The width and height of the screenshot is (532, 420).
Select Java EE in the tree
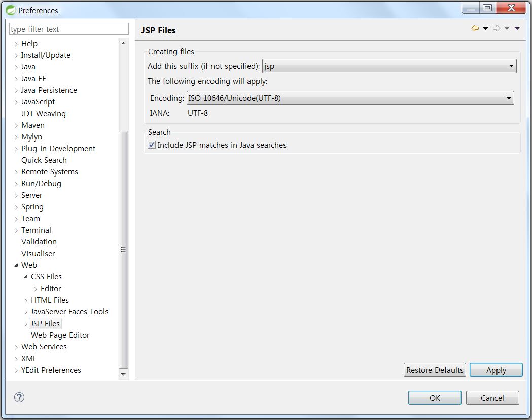pos(33,78)
